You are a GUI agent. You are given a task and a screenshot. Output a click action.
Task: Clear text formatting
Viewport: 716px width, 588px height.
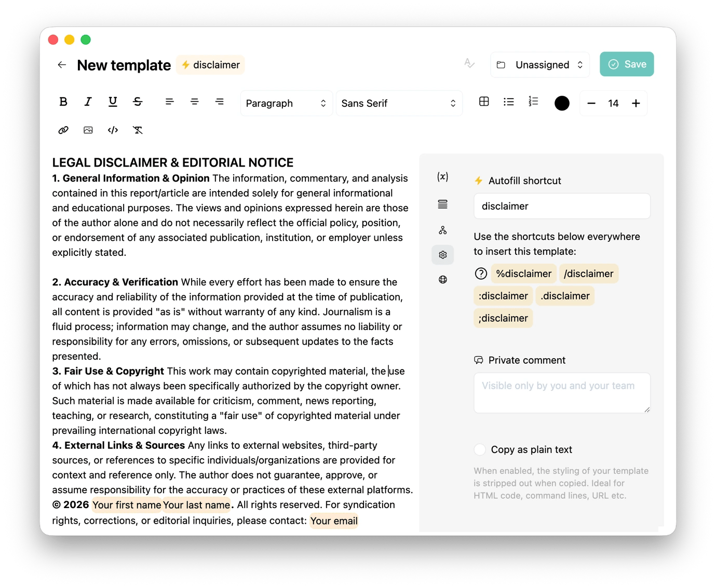(x=138, y=130)
